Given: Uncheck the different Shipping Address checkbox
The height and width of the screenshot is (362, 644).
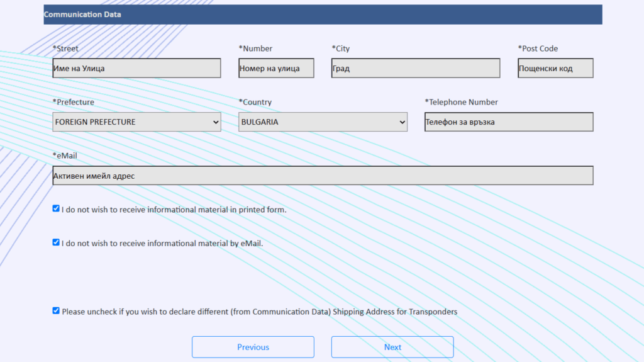Looking at the screenshot, I should coord(56,310).
